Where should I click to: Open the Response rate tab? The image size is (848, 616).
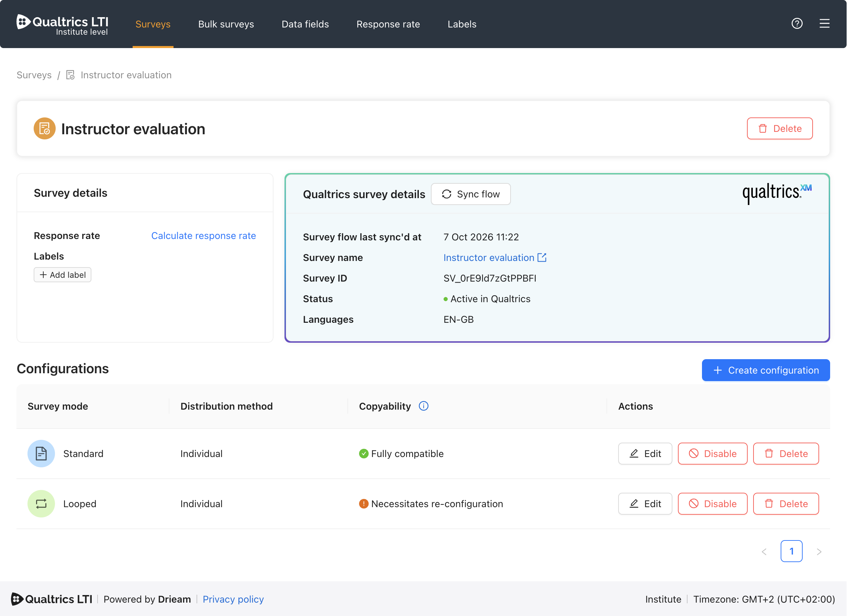click(388, 24)
